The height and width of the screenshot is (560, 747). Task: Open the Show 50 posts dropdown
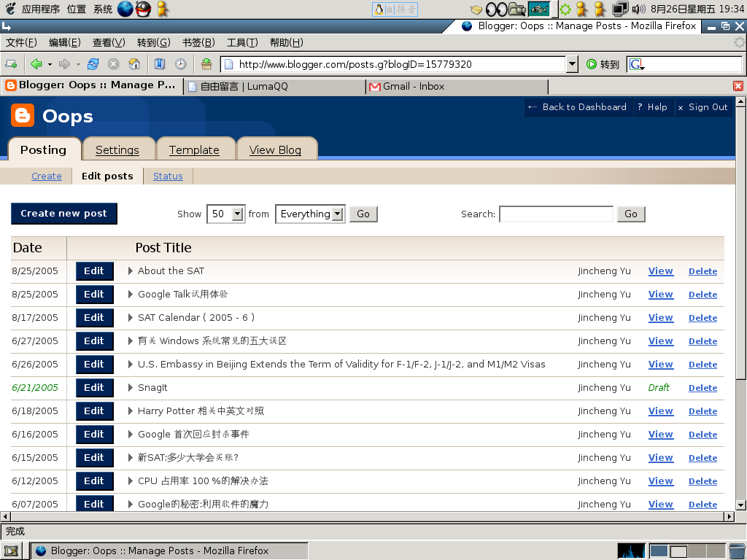pyautogui.click(x=237, y=214)
